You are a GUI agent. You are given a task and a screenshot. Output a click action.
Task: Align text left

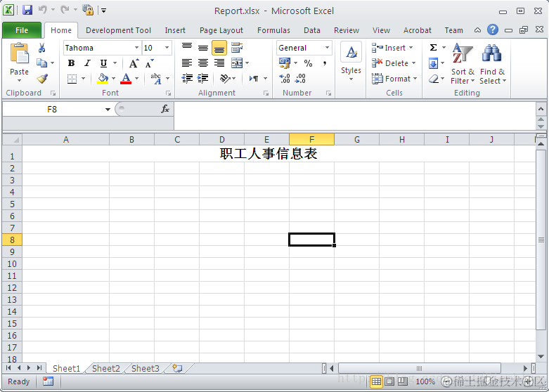pyautogui.click(x=187, y=63)
